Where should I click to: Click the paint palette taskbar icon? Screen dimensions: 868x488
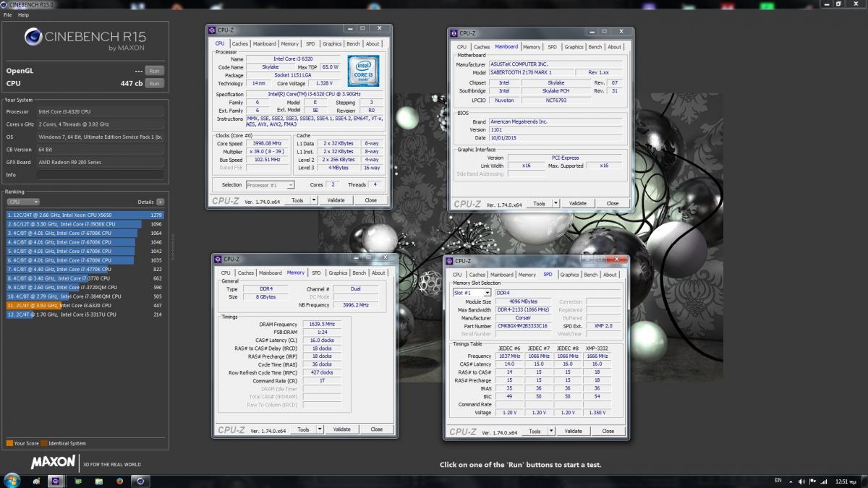click(x=36, y=480)
